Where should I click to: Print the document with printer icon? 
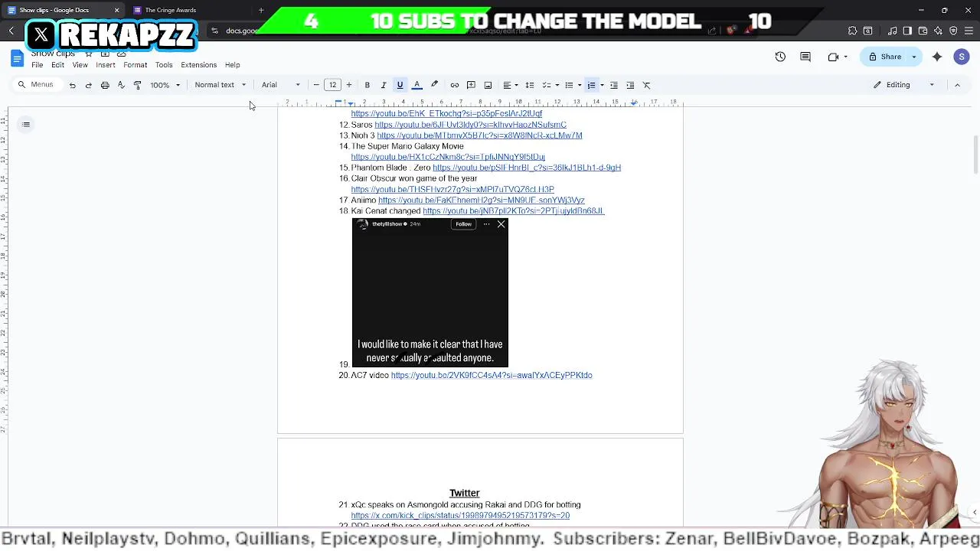click(x=105, y=85)
